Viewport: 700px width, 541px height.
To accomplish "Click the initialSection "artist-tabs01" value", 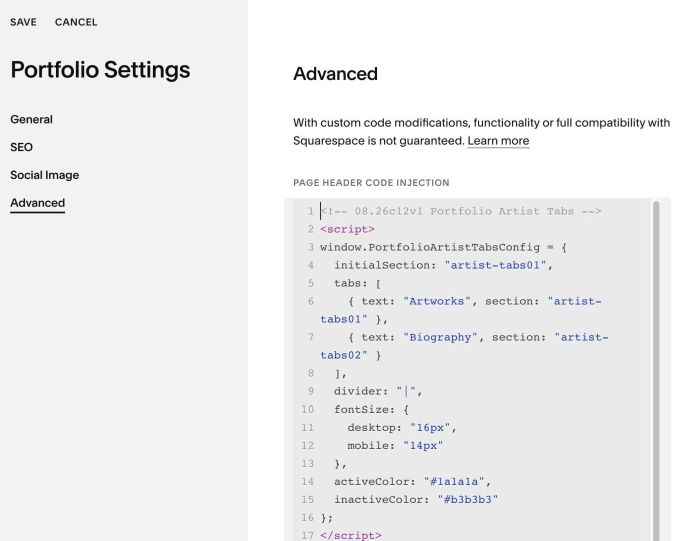I will pos(495,265).
